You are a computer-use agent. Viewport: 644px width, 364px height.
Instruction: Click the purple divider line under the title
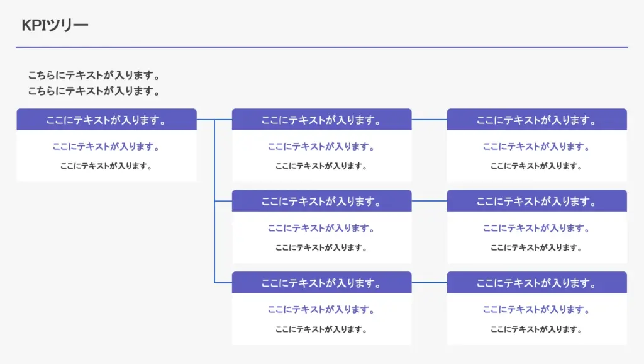point(322,47)
